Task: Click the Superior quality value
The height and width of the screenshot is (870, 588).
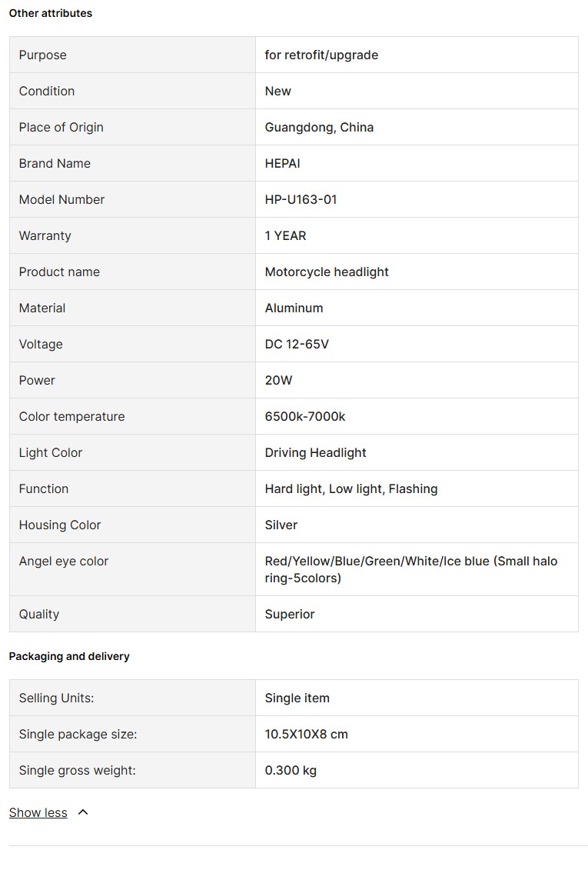Action: click(290, 614)
